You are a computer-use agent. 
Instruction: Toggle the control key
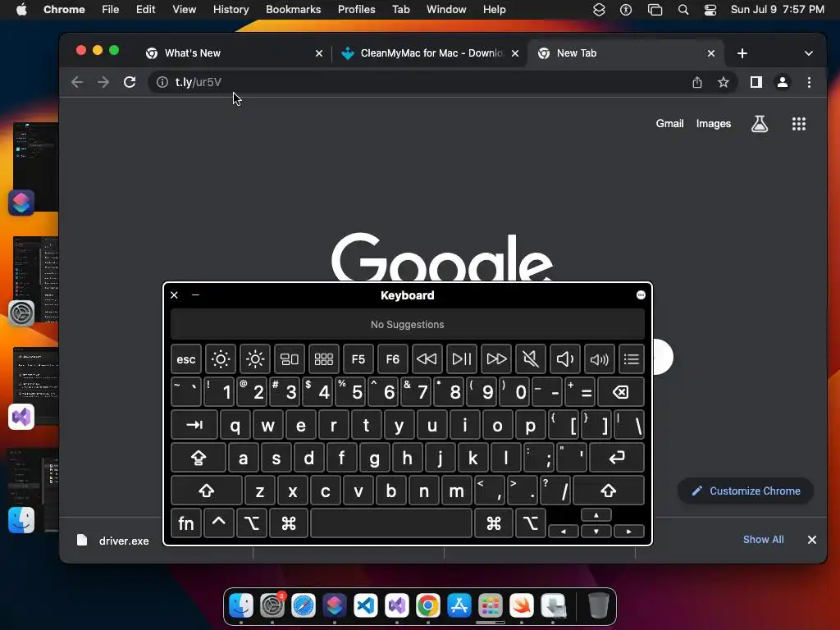(x=218, y=523)
